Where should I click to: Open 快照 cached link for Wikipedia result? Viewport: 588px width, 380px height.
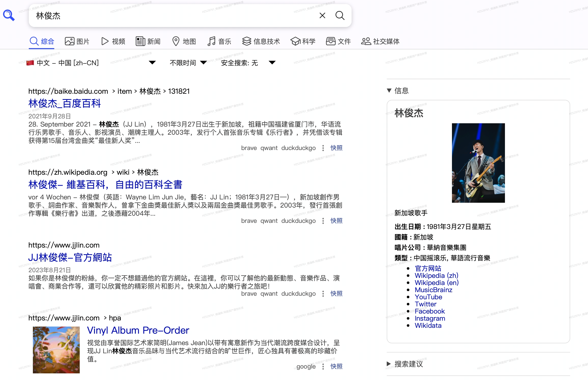(x=336, y=221)
